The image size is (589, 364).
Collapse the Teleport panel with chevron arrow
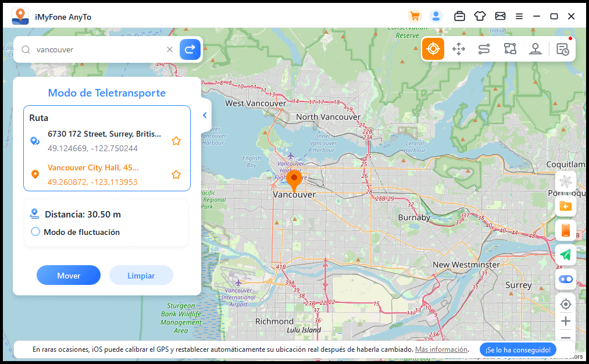pos(205,115)
